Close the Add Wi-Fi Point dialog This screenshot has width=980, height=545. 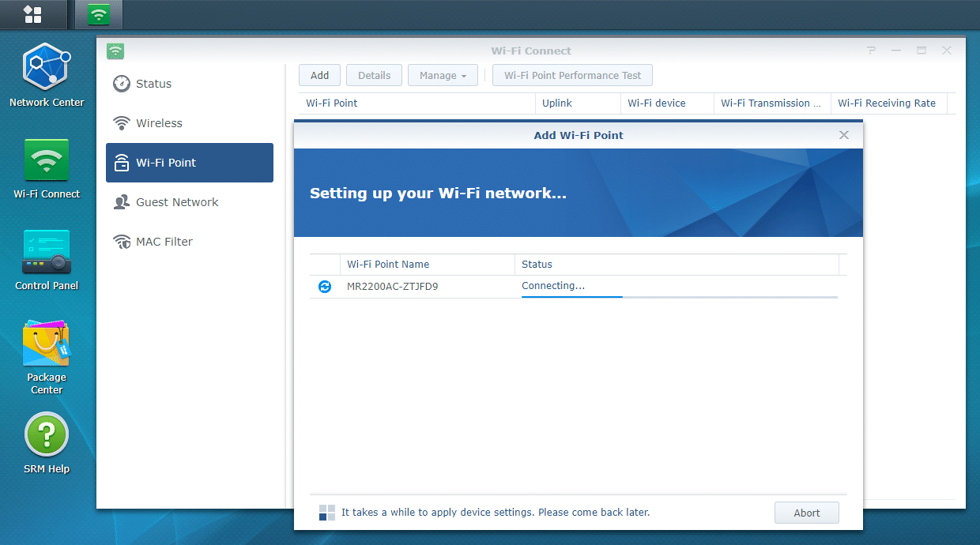tap(844, 135)
